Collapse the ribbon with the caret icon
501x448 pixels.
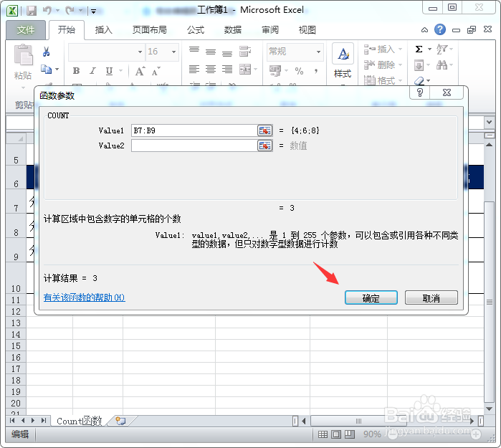pos(424,30)
